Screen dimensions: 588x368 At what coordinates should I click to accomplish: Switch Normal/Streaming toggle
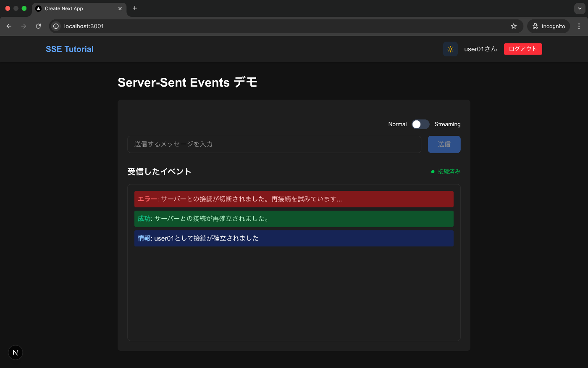(x=420, y=124)
